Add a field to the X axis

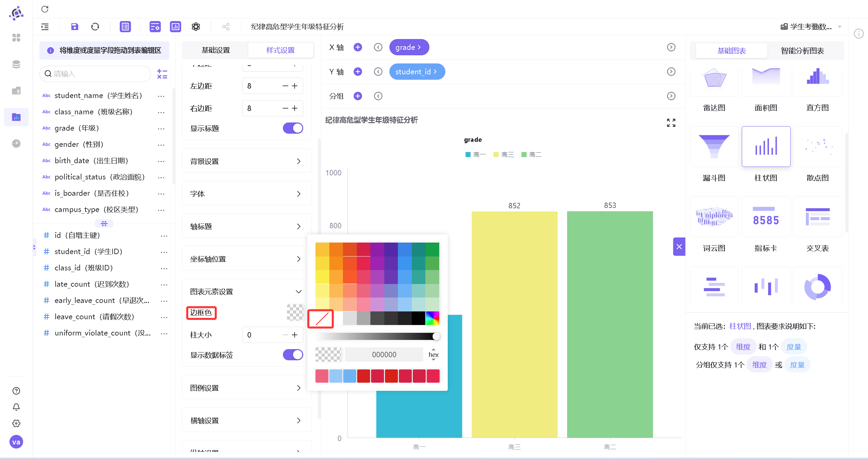coord(358,47)
